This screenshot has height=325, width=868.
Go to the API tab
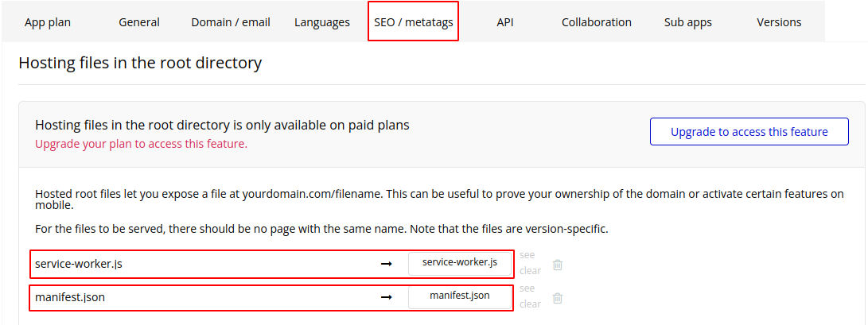click(505, 23)
